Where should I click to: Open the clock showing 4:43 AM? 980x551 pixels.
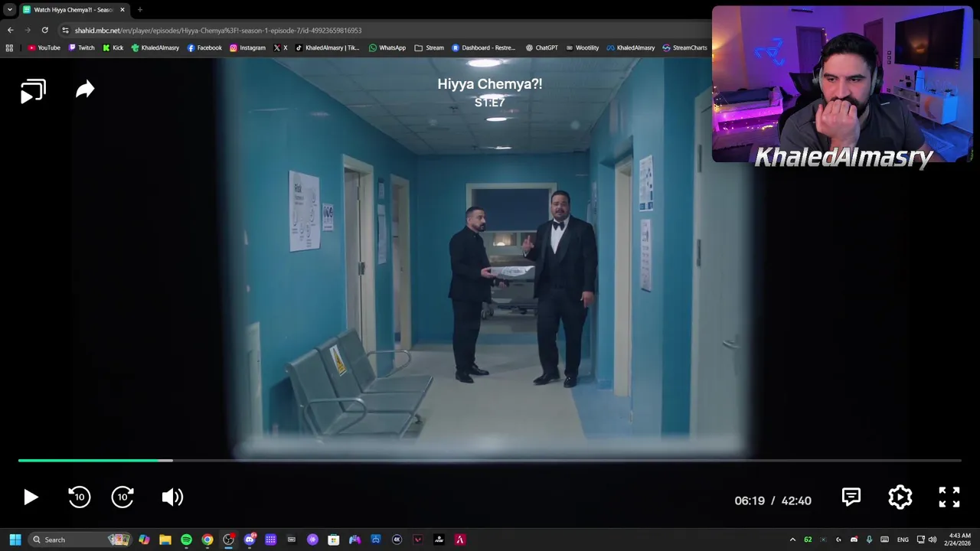pos(959,540)
